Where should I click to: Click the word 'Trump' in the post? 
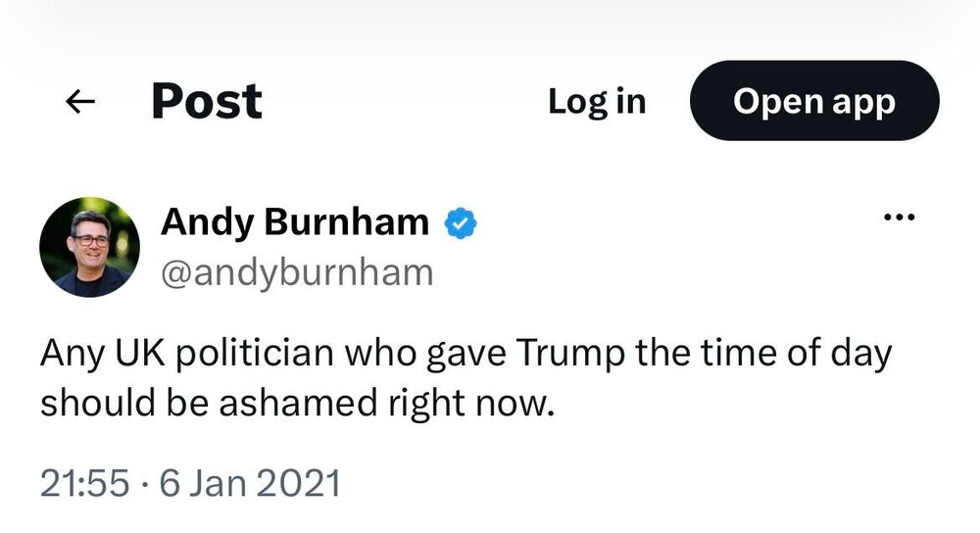coord(570,355)
